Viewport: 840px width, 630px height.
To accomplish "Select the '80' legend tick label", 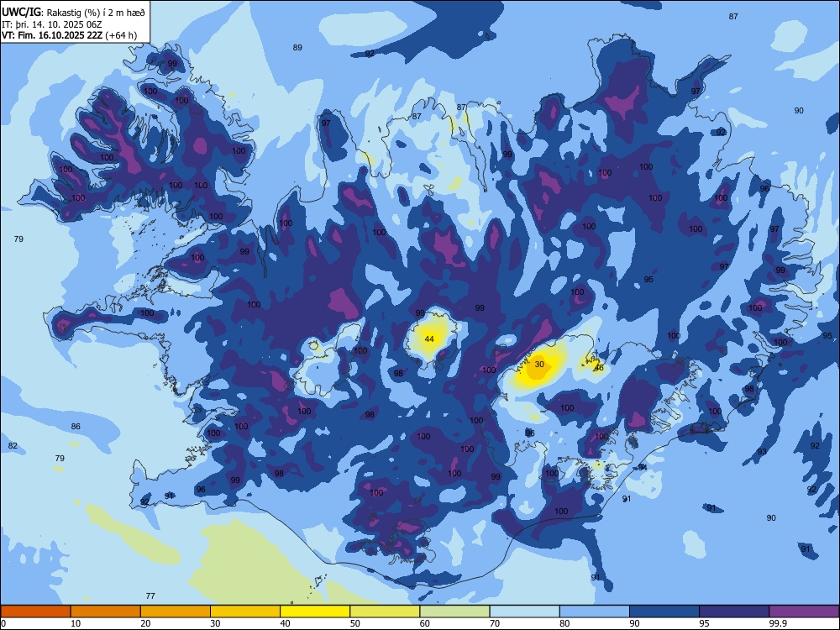I will [564, 623].
